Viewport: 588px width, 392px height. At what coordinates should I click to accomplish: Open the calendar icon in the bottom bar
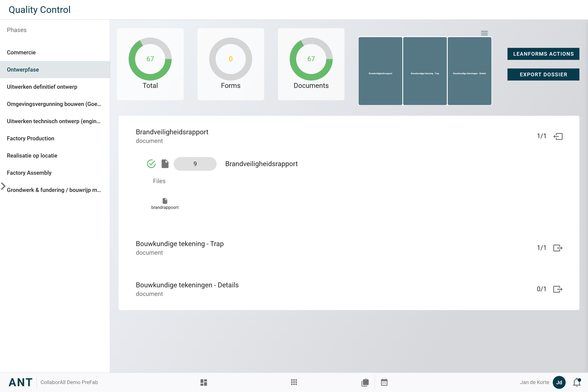[384, 382]
